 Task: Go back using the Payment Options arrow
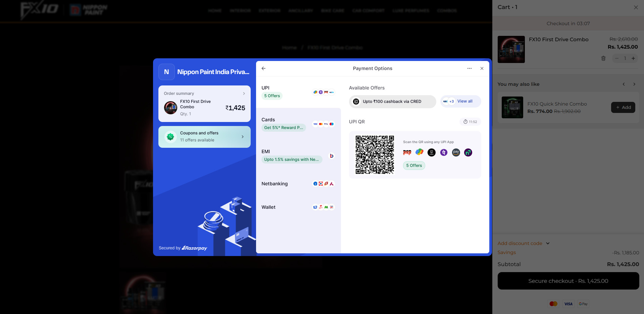click(x=263, y=68)
